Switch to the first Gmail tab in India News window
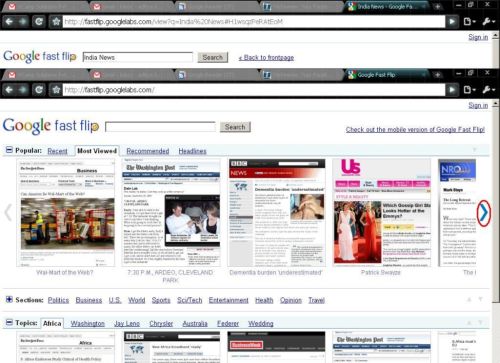Image resolution: width=500 pixels, height=363 pixels. pos(47,7)
